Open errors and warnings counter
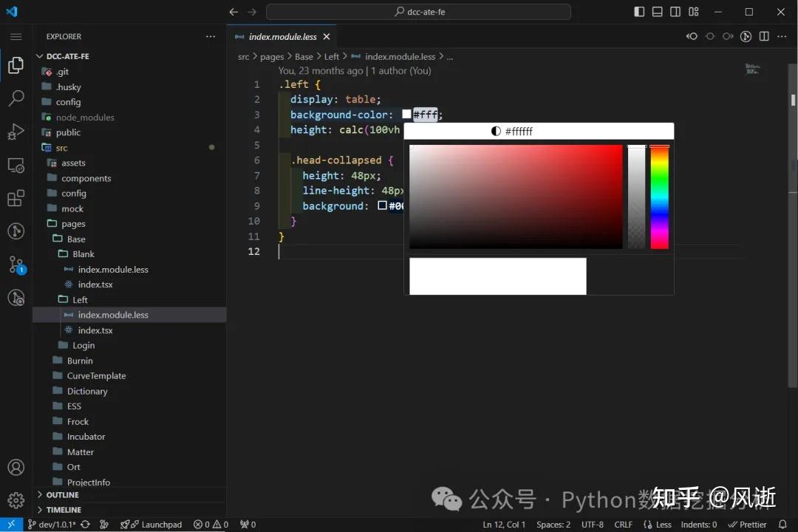This screenshot has height=532, width=798. (x=211, y=525)
